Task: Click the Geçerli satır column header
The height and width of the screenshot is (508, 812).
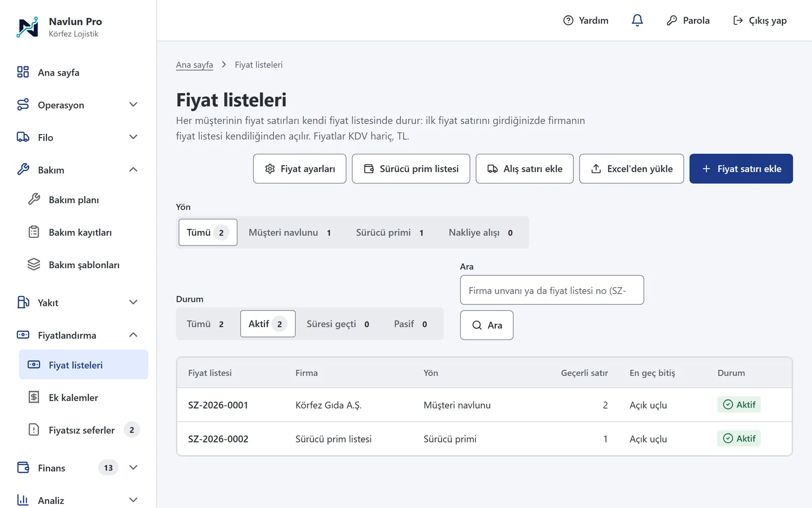Action: coord(584,373)
